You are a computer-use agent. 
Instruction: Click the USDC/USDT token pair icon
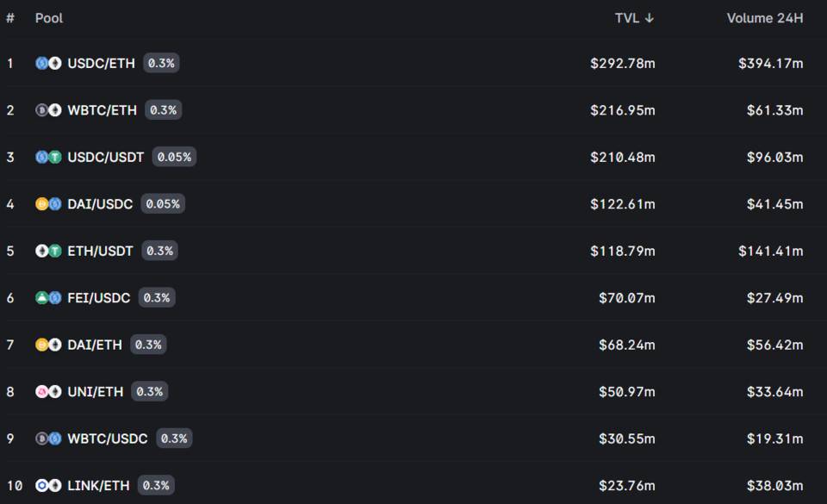pyautogui.click(x=48, y=157)
